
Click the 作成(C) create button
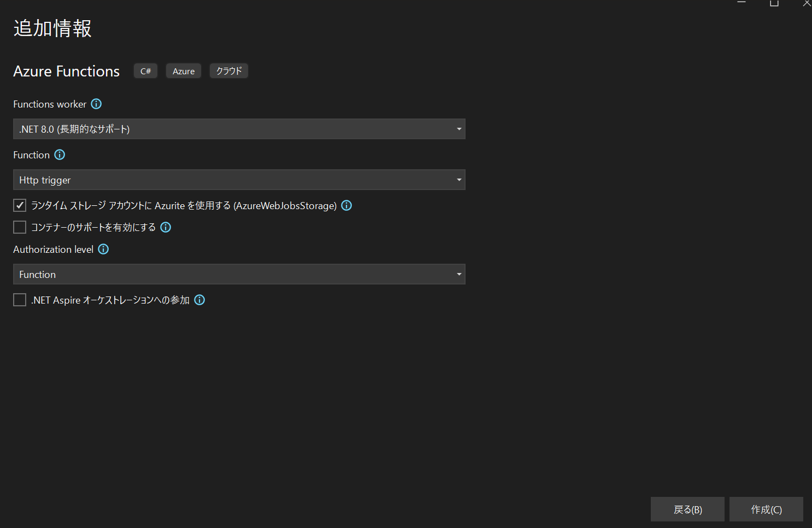tap(766, 509)
